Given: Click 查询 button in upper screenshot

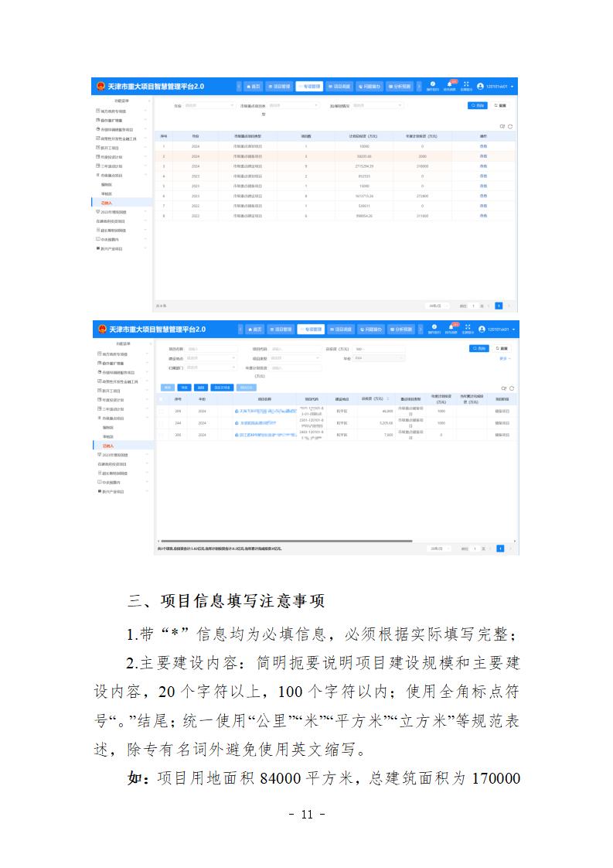Looking at the screenshot, I should pyautogui.click(x=478, y=105).
